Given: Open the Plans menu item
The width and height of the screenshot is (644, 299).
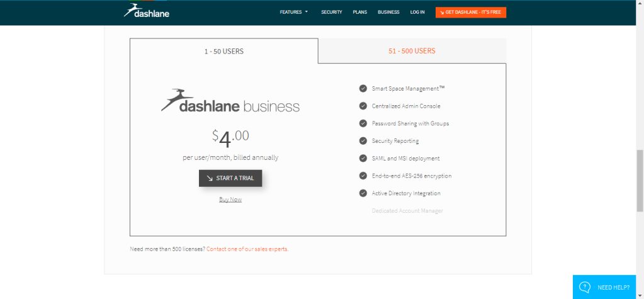Looking at the screenshot, I should tap(360, 13).
